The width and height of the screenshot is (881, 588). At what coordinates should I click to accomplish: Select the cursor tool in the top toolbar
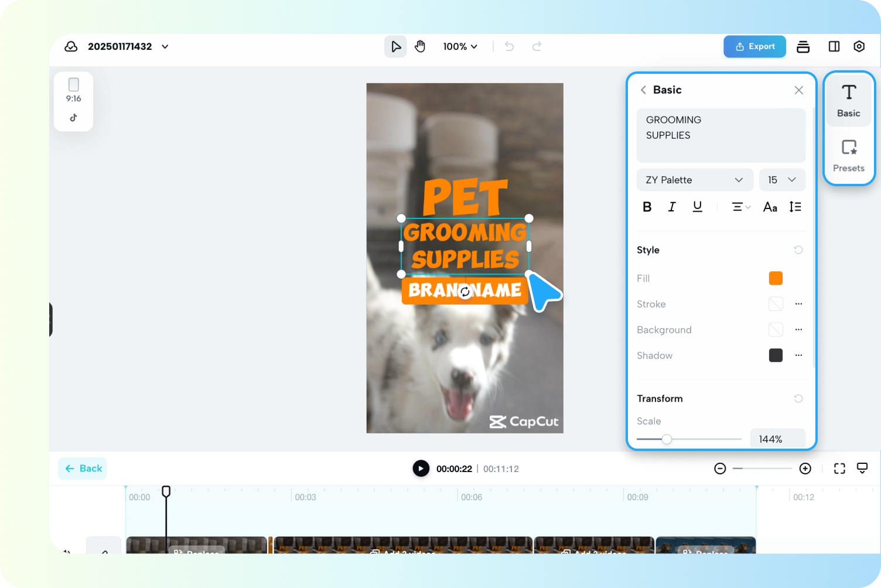pos(395,46)
